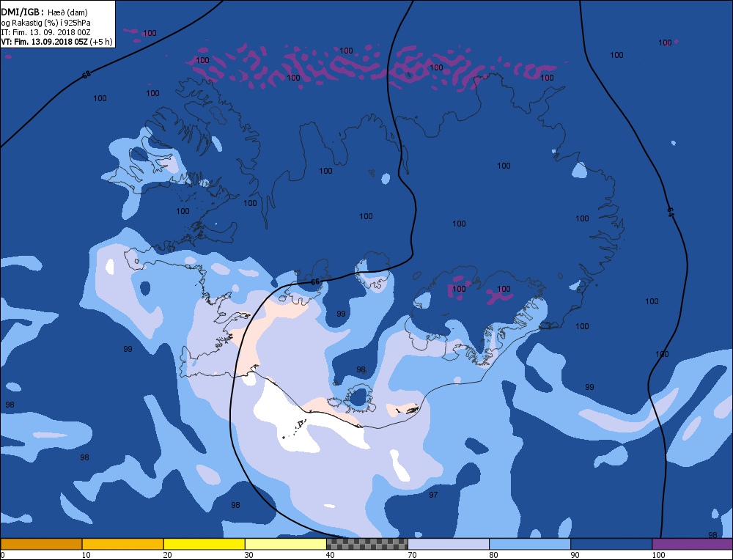Choose the purple 100+ legend swatch
The width and height of the screenshot is (733, 560).
coord(693,544)
